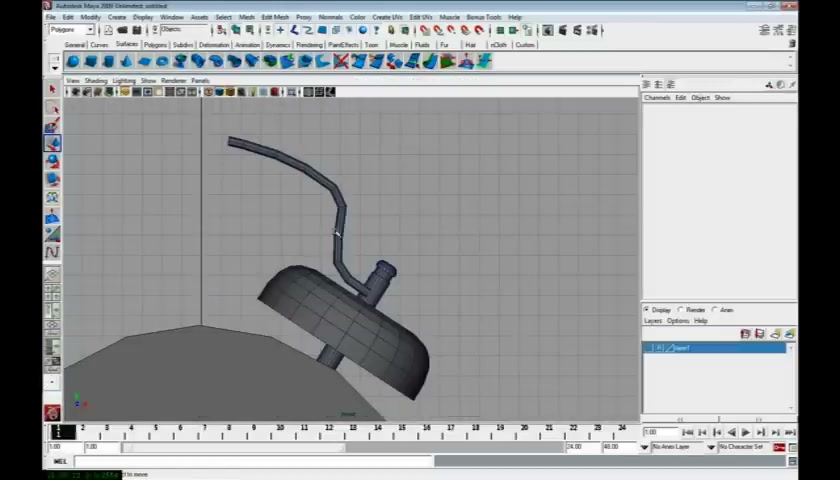Open the shelf options arrow at the shelf left
Image resolution: width=840 pixels, height=480 pixels.
pyautogui.click(x=55, y=68)
